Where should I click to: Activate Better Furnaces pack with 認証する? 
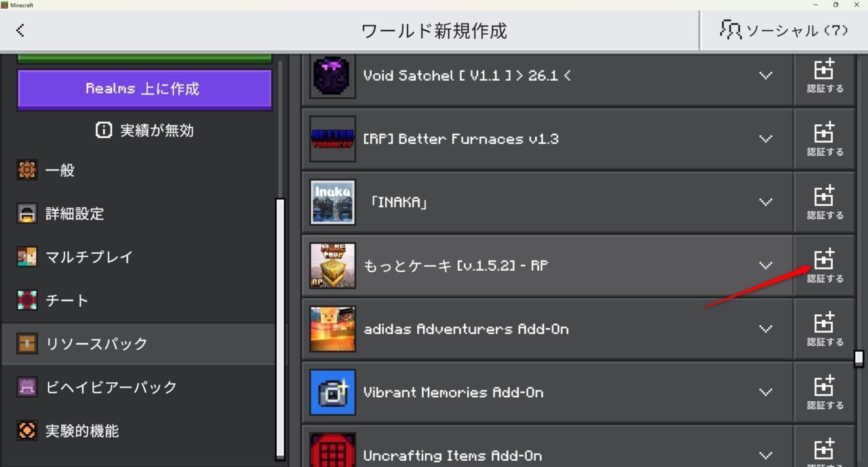(825, 138)
